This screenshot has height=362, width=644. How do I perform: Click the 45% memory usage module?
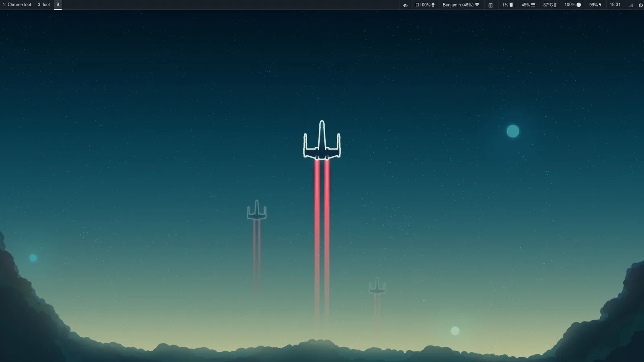tap(528, 5)
